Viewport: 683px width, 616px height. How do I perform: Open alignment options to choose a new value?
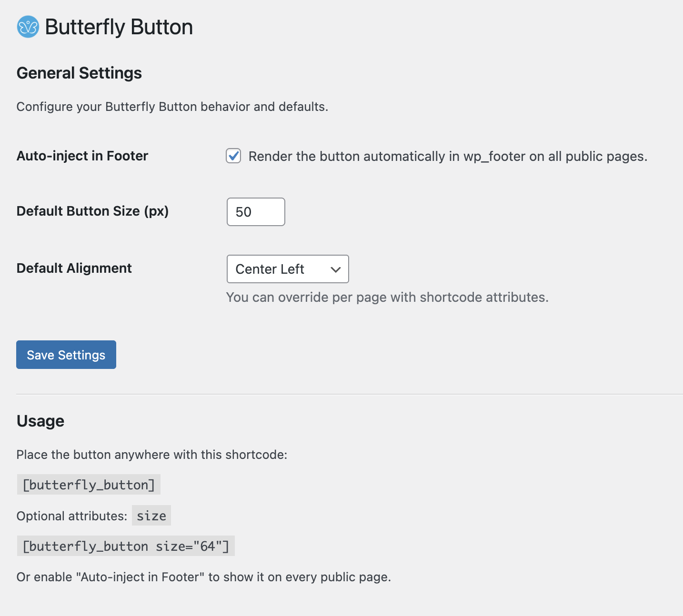click(288, 269)
